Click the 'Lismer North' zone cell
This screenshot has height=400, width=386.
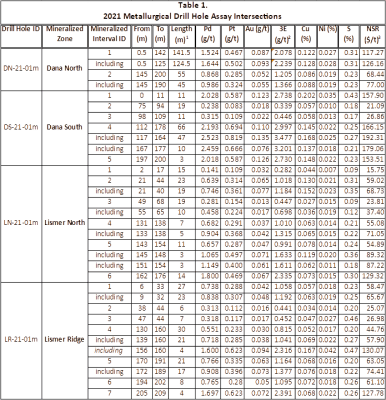65,223
